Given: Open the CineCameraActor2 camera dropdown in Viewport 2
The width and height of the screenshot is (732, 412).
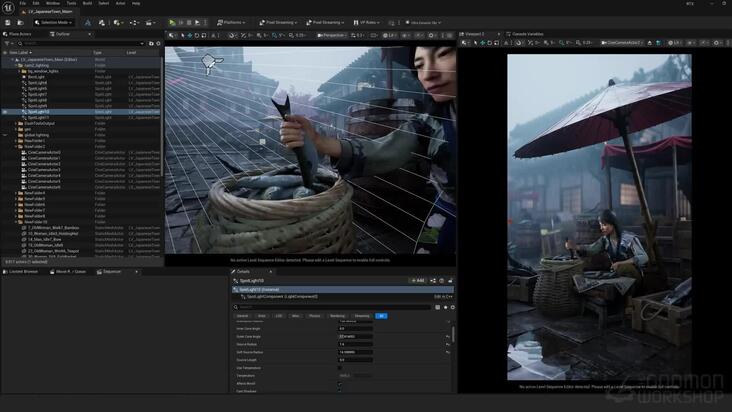Looking at the screenshot, I should tap(622, 43).
